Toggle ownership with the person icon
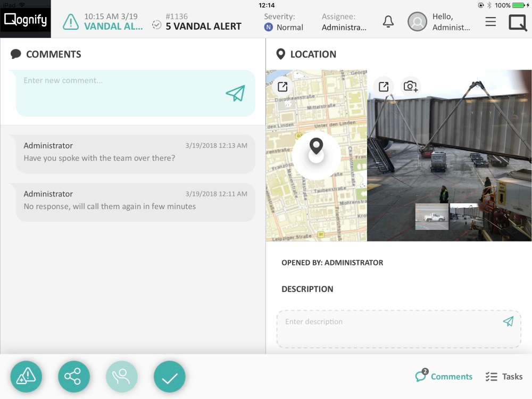This screenshot has width=532, height=399. (x=122, y=377)
